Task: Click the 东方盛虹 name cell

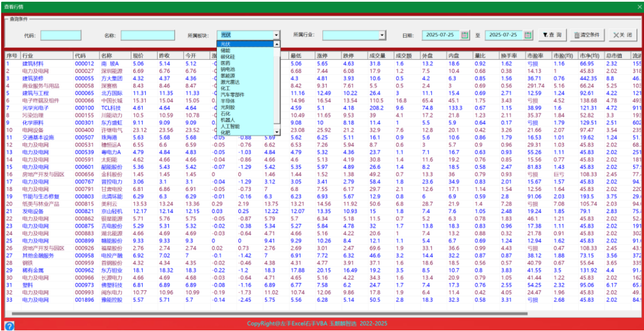Action: pos(112,122)
